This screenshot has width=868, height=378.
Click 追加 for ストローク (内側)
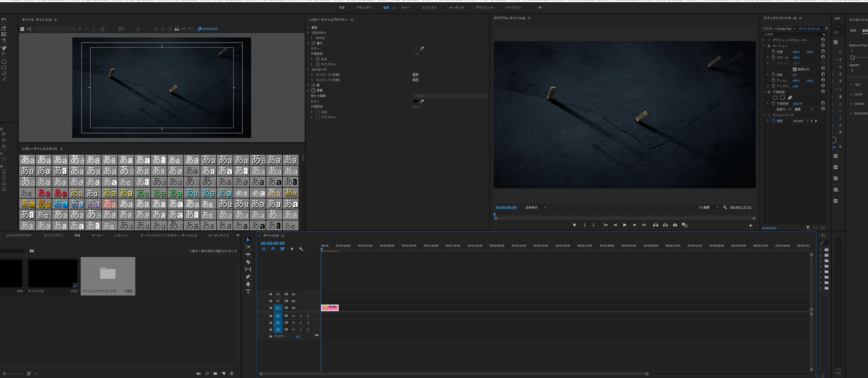click(x=415, y=74)
